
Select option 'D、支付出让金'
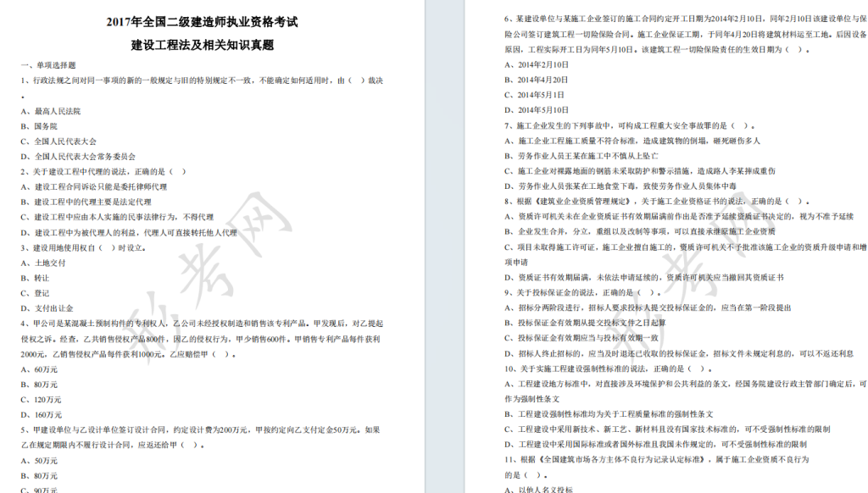point(47,308)
